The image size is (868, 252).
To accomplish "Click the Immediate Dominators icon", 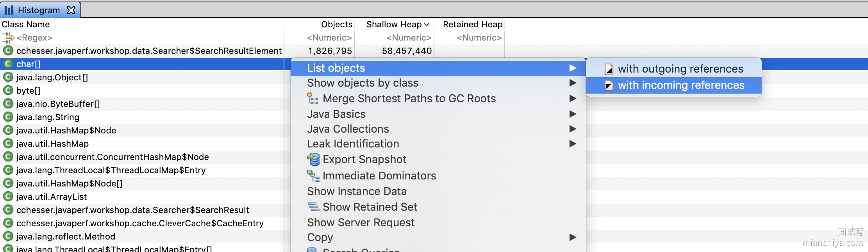I will (x=313, y=176).
